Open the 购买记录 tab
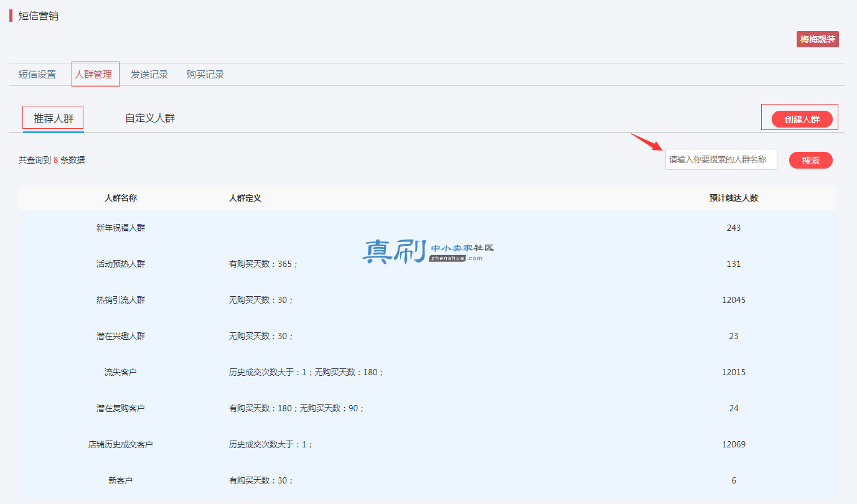The height and width of the screenshot is (504, 857). (x=205, y=75)
